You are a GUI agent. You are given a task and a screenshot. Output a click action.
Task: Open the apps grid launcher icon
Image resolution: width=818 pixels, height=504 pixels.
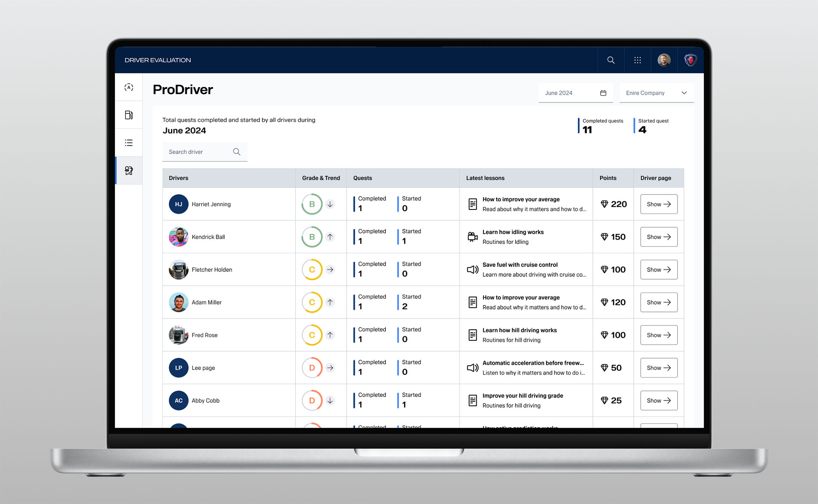pyautogui.click(x=637, y=60)
